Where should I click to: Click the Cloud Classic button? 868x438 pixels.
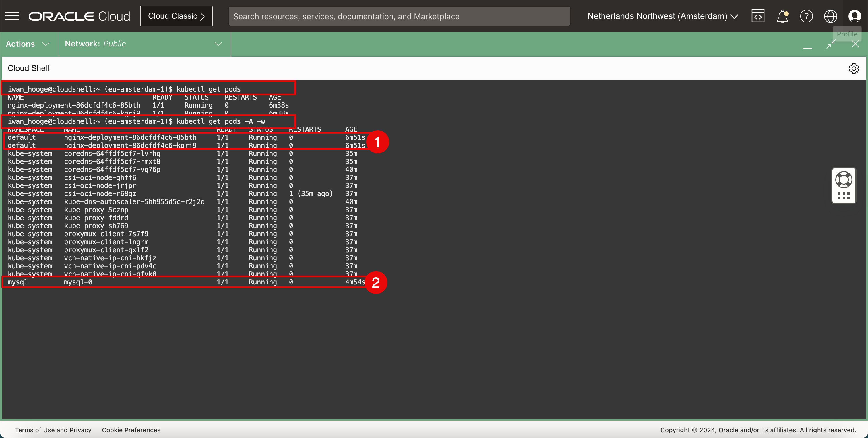(176, 16)
